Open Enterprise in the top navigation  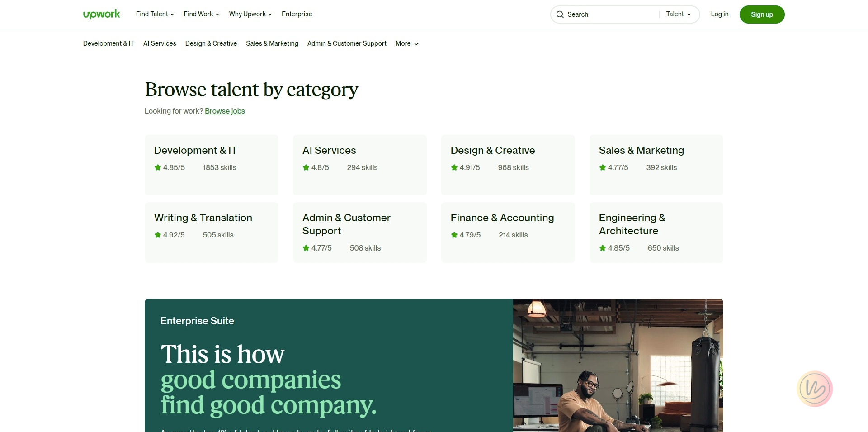coord(297,14)
